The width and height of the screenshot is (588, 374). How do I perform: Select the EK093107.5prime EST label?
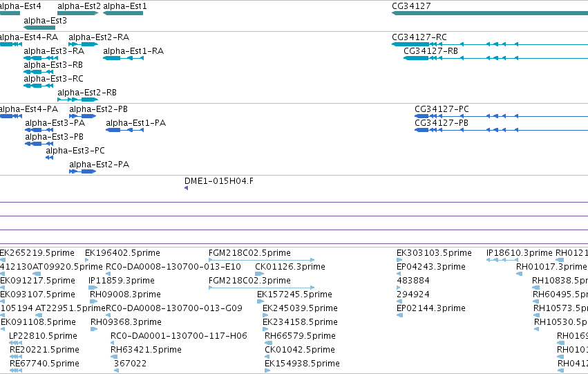point(37,294)
